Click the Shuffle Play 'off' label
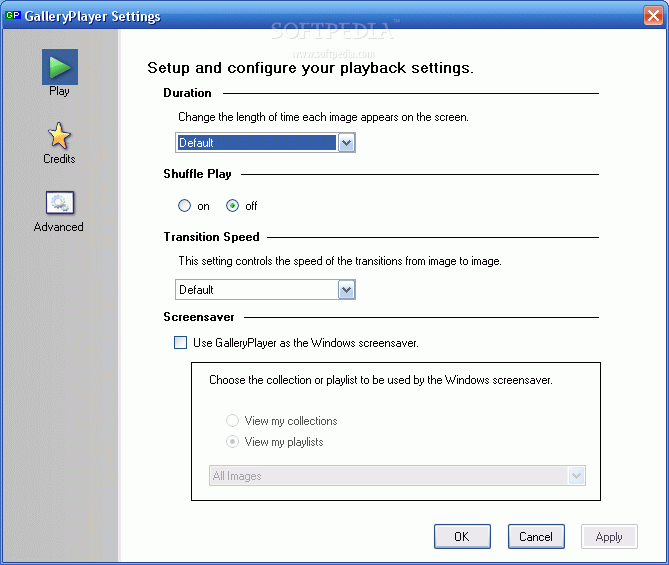The height and width of the screenshot is (565, 669). coord(251,206)
